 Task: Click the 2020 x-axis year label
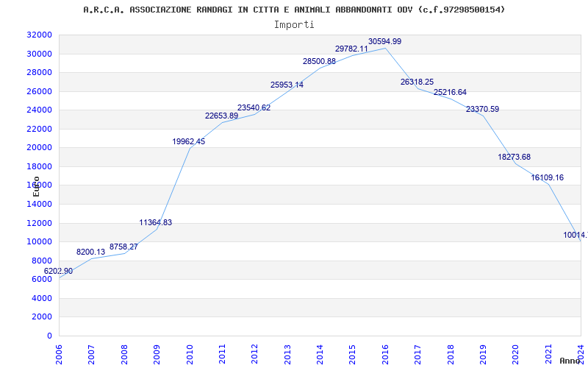tap(516, 355)
